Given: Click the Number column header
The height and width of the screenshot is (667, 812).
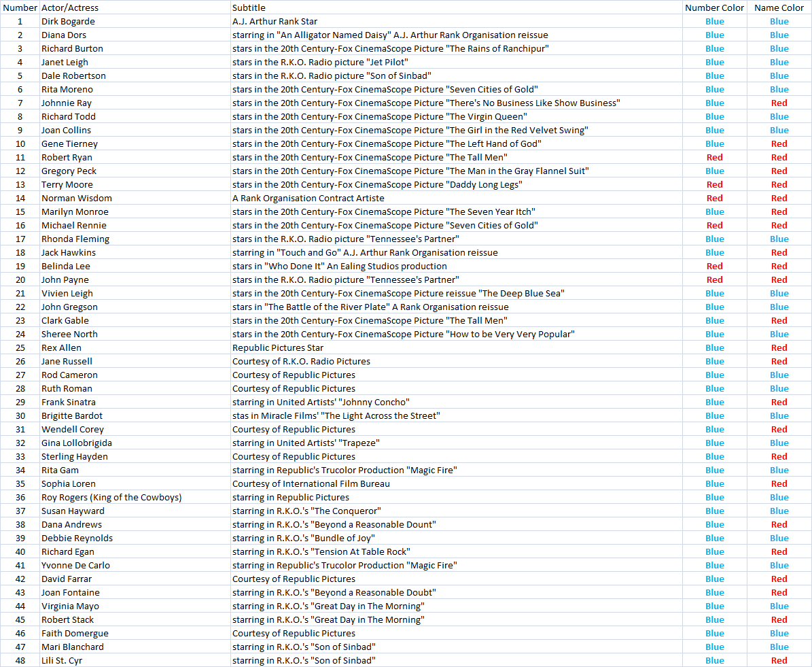Looking at the screenshot, I should pos(20,7).
